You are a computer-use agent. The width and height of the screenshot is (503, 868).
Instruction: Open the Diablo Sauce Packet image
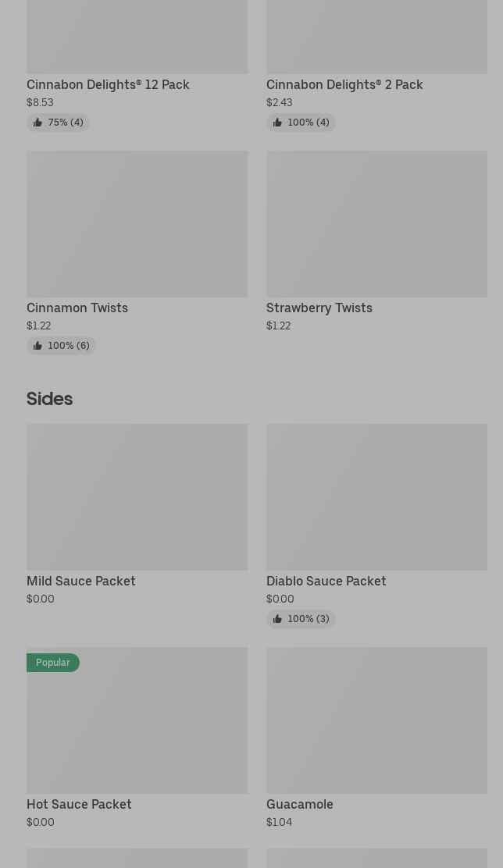coord(376,497)
